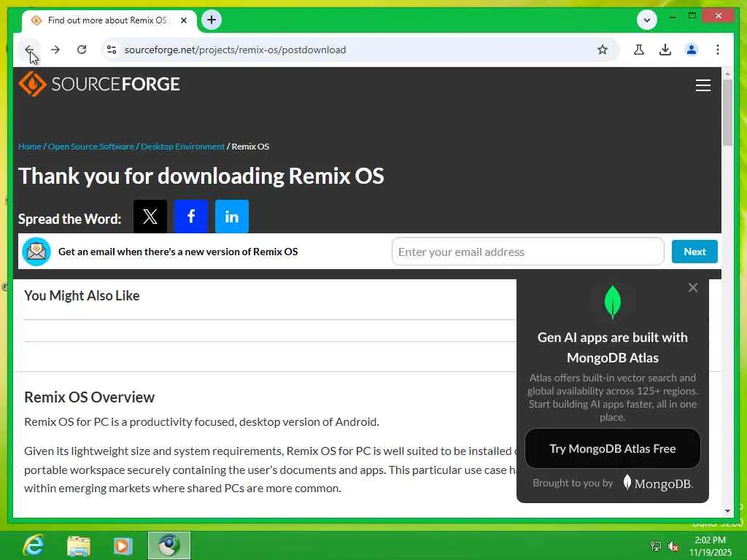Close the Remix OS tab

point(184,20)
